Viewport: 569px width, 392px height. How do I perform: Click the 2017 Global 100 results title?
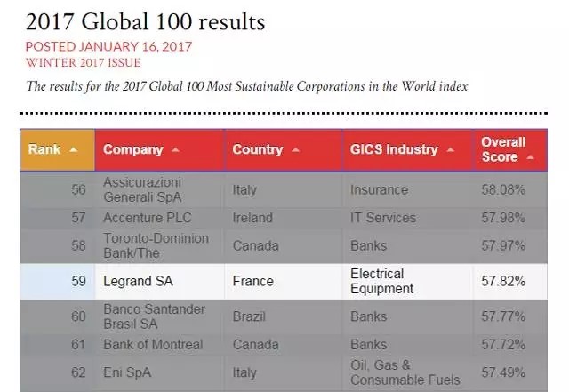[x=145, y=20]
